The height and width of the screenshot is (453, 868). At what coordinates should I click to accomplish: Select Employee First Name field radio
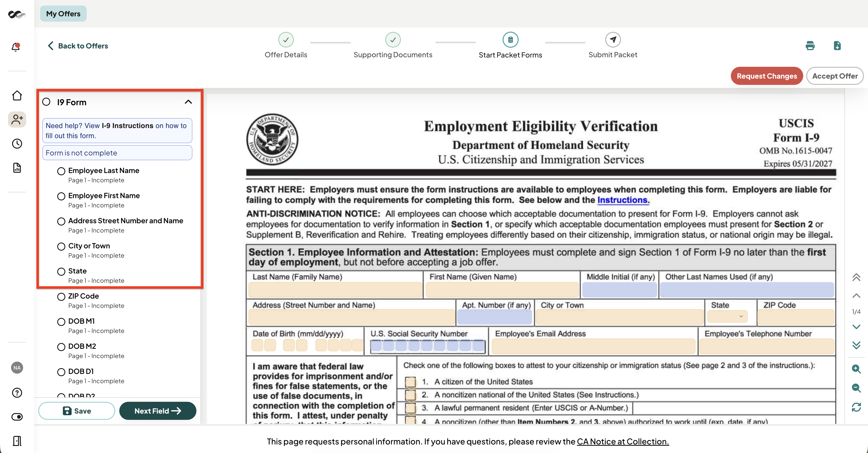click(61, 196)
